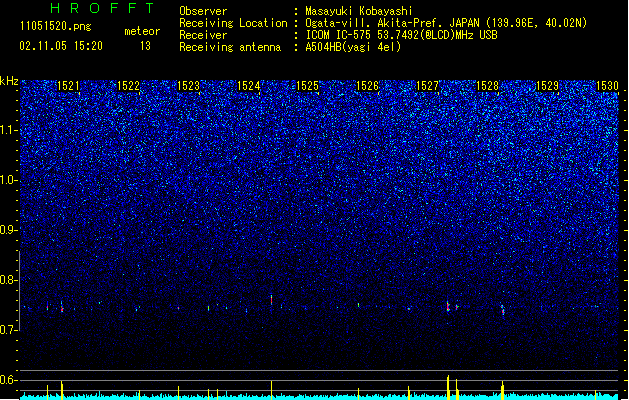Click the meteor count value 13
This screenshot has height=400, width=629.
[x=145, y=46]
